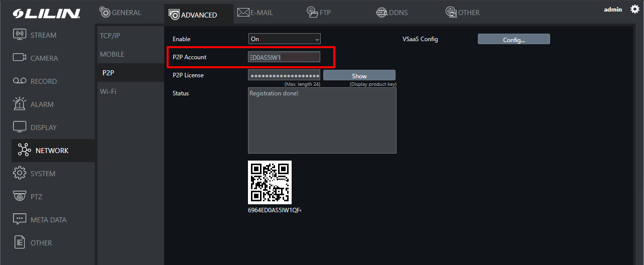Image resolution: width=644 pixels, height=265 pixels.
Task: Click the ADVANCED tab icon
Action: click(x=174, y=15)
